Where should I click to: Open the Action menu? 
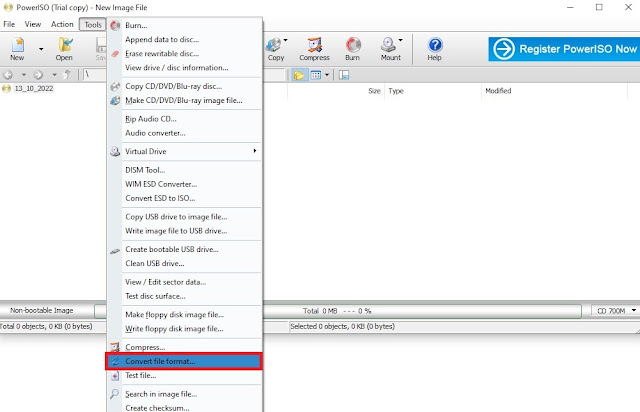(62, 24)
